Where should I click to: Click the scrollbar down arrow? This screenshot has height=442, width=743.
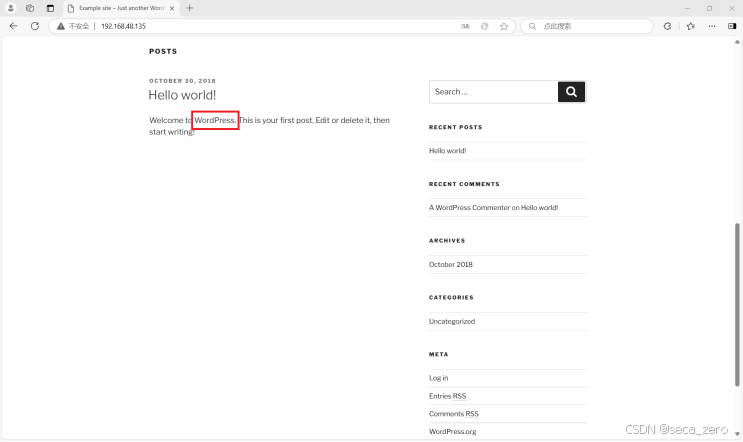737,433
